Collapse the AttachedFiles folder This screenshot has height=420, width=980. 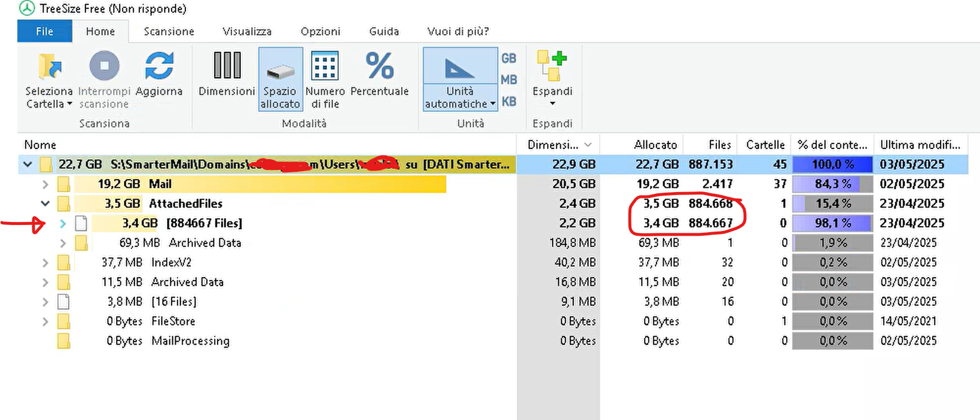coord(45,203)
